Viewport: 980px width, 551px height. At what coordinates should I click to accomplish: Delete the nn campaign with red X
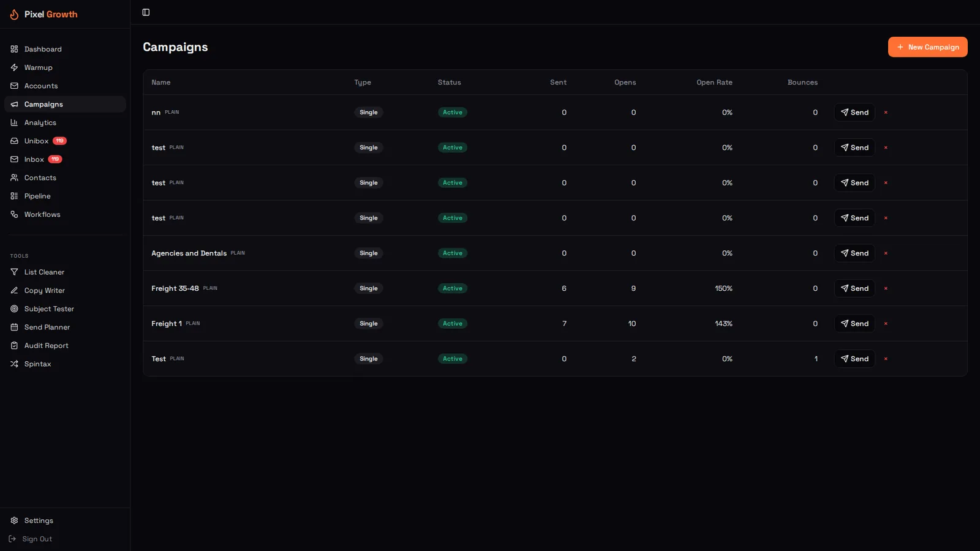click(x=886, y=113)
